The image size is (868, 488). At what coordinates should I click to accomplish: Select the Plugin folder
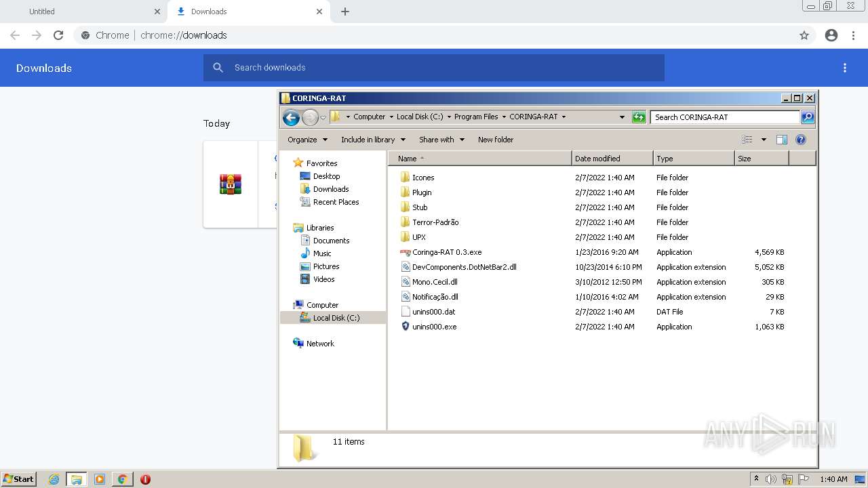click(422, 192)
